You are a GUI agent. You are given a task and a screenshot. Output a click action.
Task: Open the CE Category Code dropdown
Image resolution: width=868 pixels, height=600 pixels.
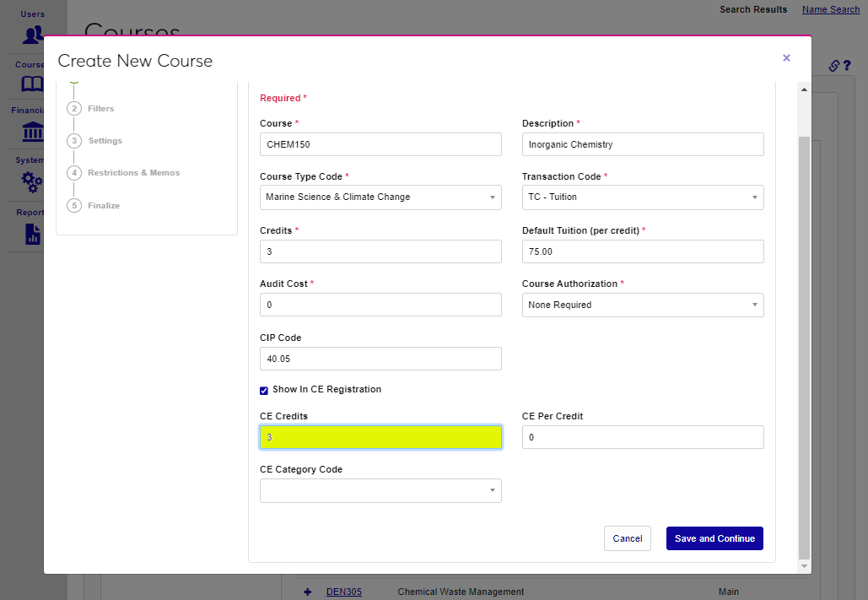pyautogui.click(x=380, y=491)
